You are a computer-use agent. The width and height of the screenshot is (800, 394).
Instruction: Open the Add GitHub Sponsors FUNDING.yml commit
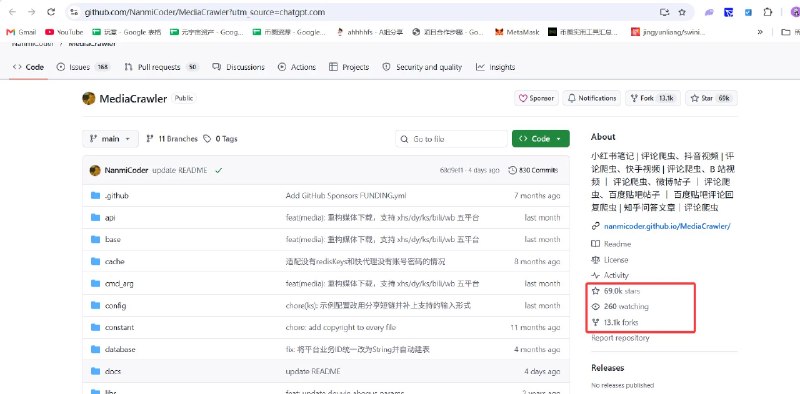pos(346,196)
